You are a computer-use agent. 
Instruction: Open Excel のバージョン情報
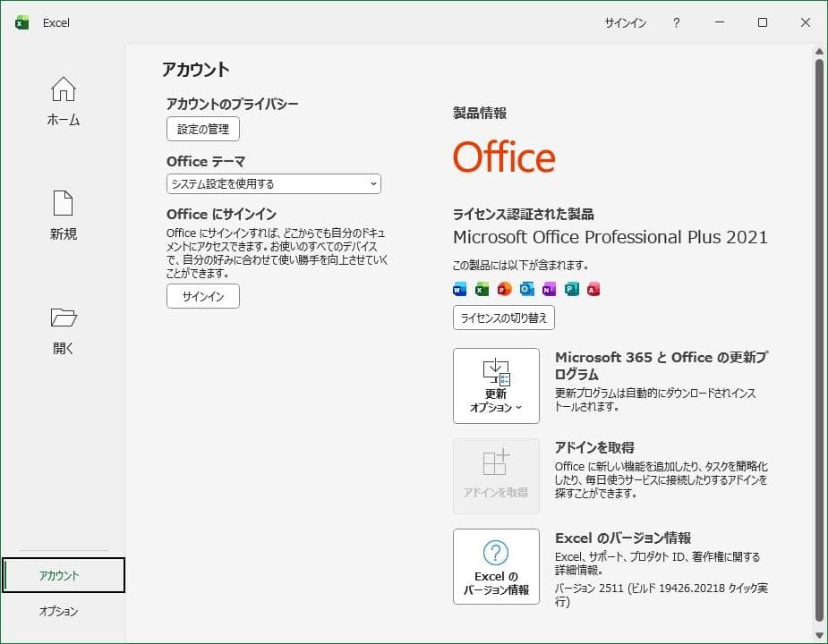pyautogui.click(x=496, y=567)
